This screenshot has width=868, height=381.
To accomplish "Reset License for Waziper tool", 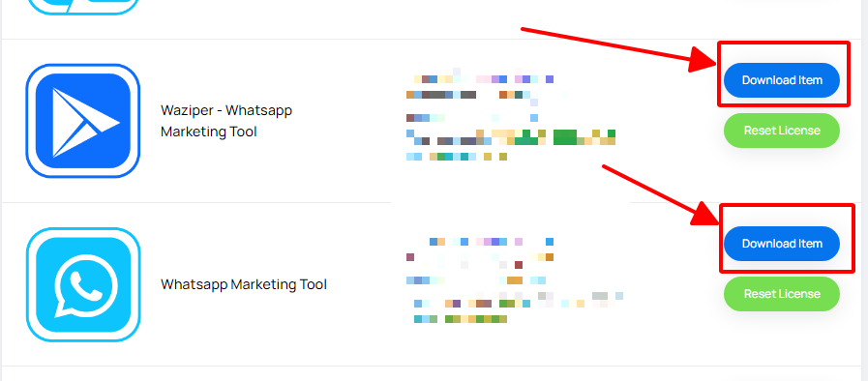I will click(x=782, y=131).
